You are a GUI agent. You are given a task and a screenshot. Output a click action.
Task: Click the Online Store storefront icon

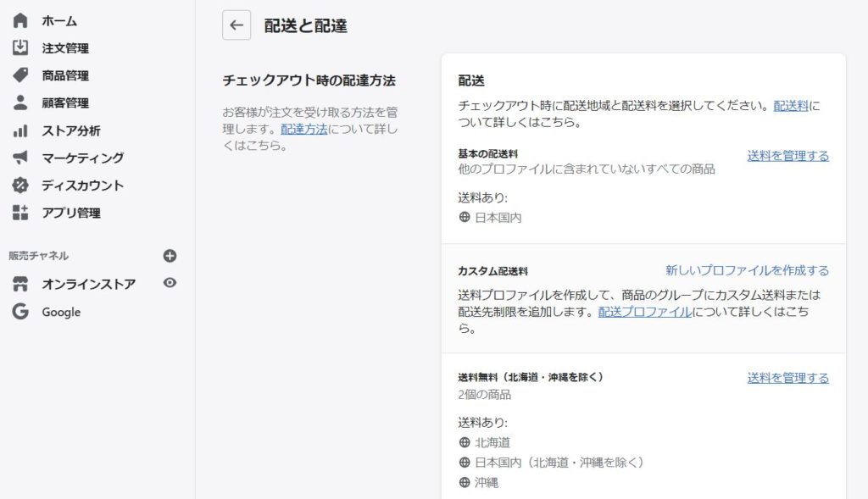point(20,285)
